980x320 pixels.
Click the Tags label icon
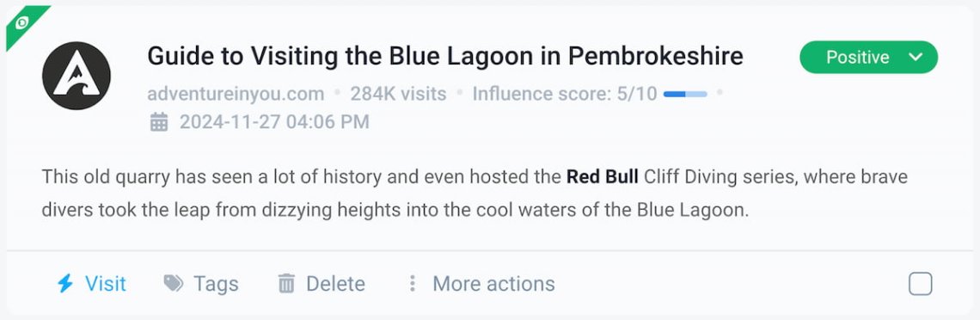pyautogui.click(x=173, y=284)
